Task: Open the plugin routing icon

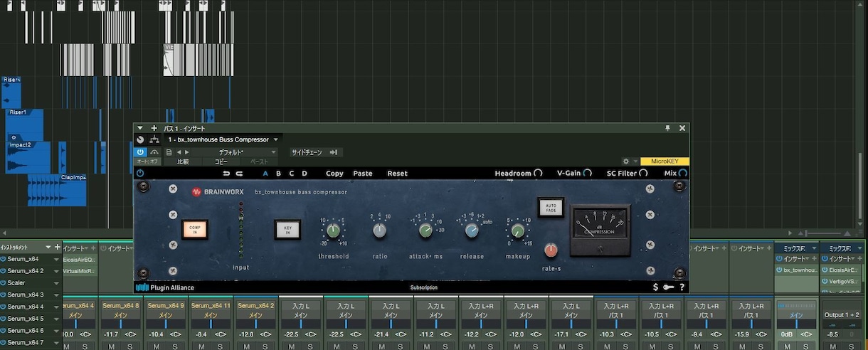Action: (154, 139)
